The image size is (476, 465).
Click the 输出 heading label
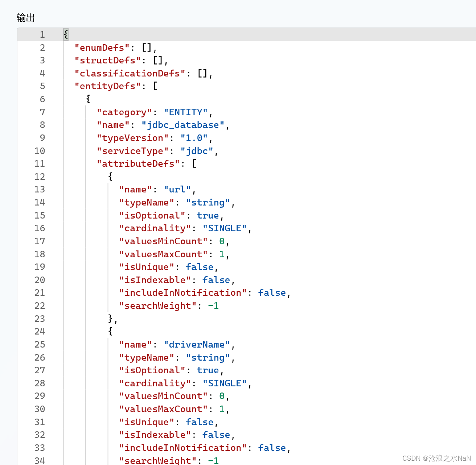point(26,18)
